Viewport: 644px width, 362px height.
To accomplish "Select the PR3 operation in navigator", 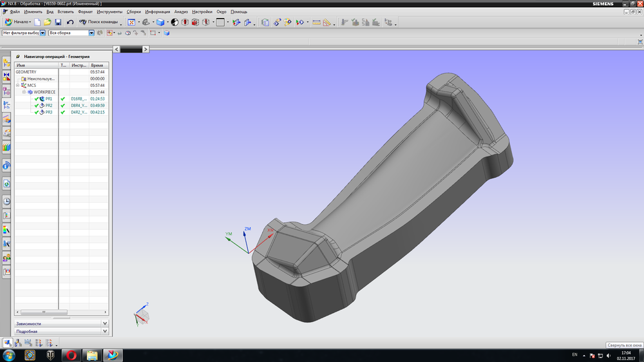I will (48, 112).
